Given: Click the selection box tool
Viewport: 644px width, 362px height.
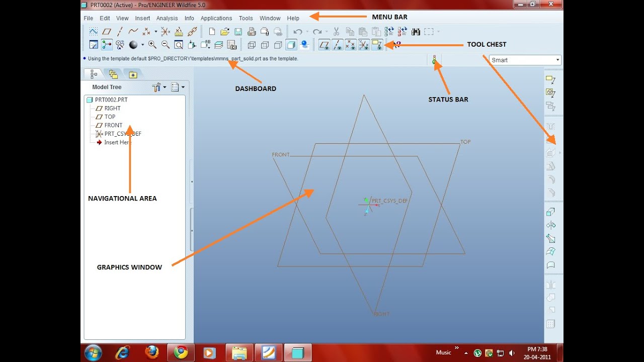Looking at the screenshot, I should pyautogui.click(x=429, y=32).
